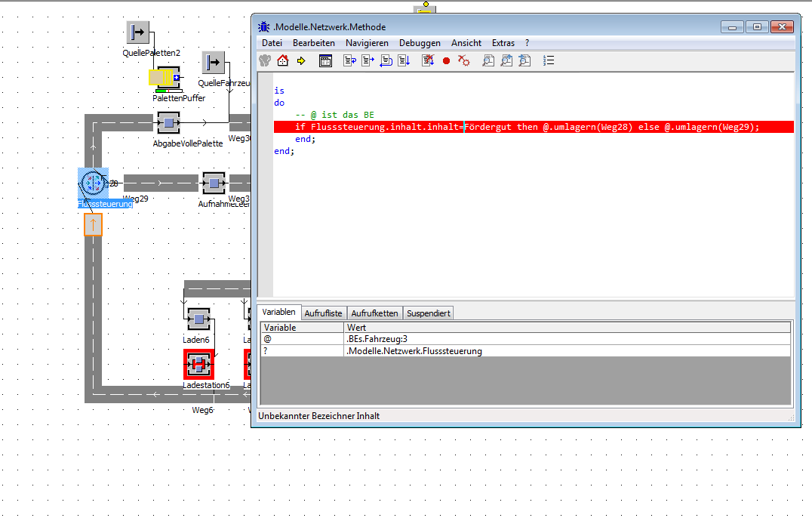
Task: Click the first magnifier-over-page icon
Action: point(488,60)
